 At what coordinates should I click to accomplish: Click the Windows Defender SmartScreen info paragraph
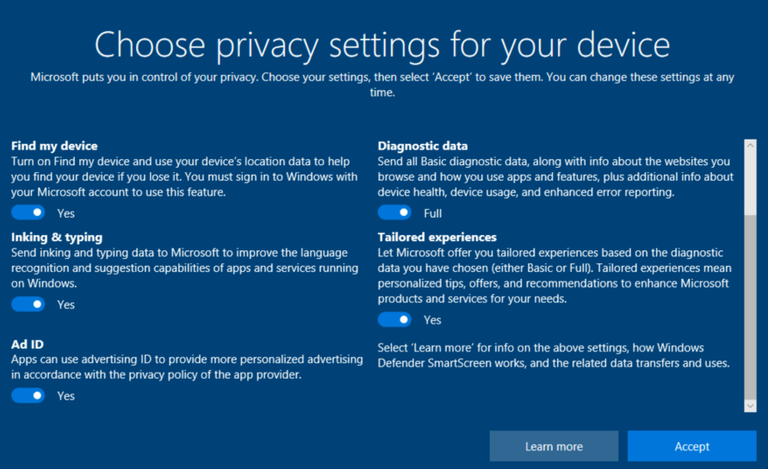(553, 355)
